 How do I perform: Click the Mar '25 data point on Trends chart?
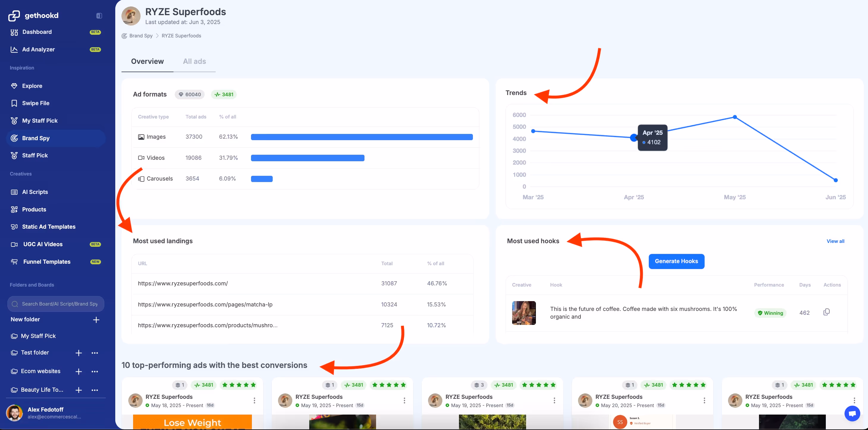pos(533,131)
